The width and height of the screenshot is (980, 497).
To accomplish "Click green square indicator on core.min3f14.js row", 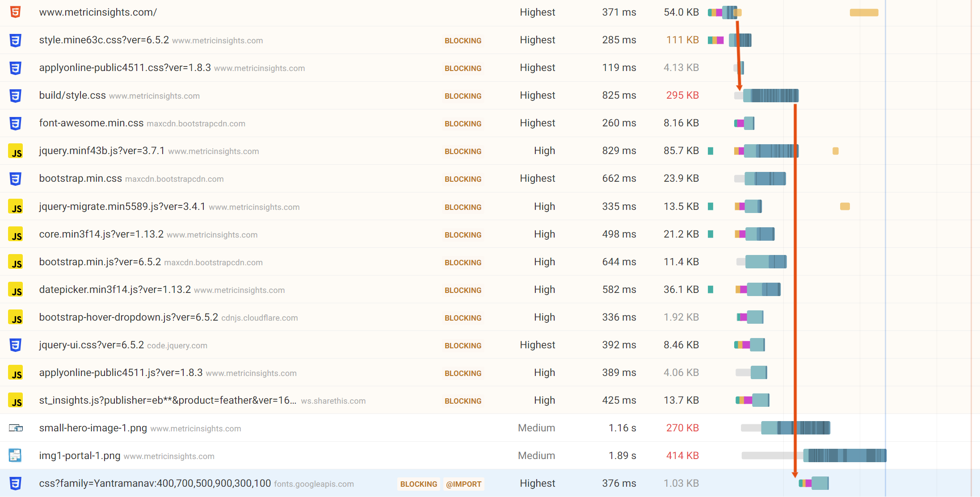I will coord(711,234).
